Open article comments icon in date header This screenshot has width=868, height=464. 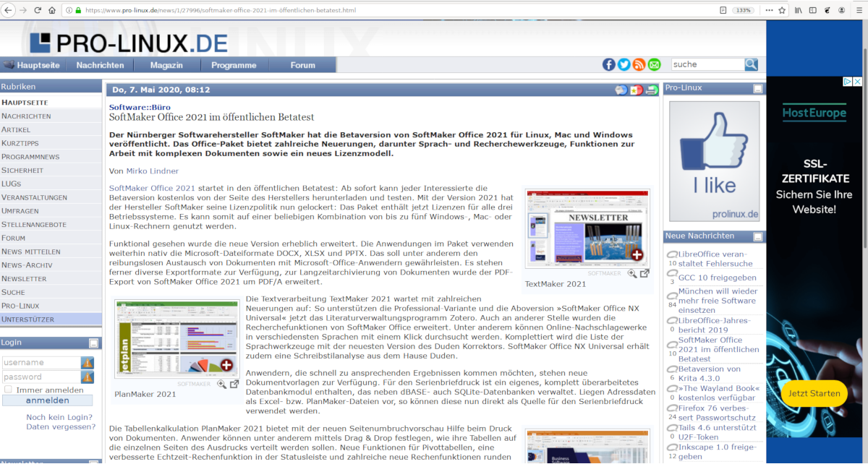click(x=621, y=90)
